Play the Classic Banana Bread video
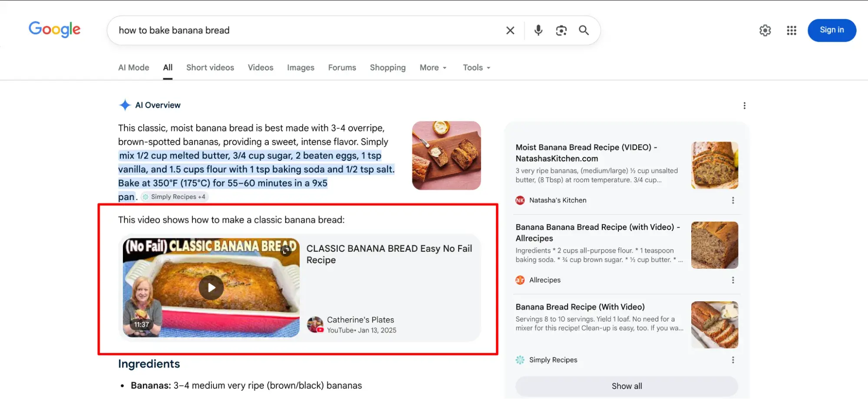The width and height of the screenshot is (868, 399). [211, 287]
